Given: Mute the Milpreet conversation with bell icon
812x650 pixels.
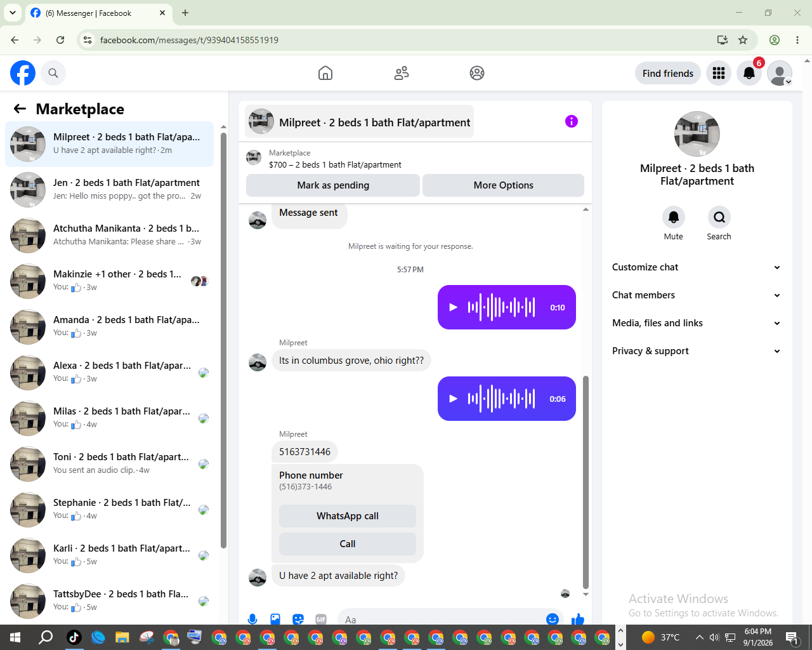Looking at the screenshot, I should (674, 217).
